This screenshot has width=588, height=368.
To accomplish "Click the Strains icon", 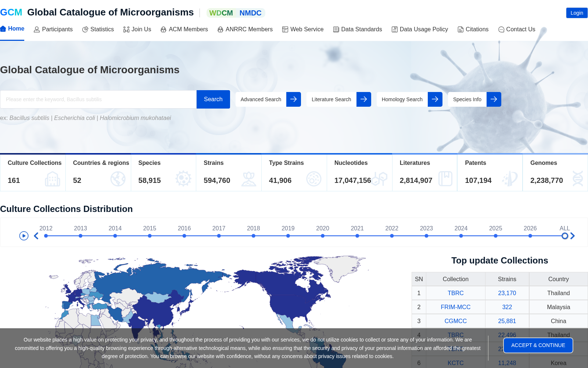I will pos(249,179).
